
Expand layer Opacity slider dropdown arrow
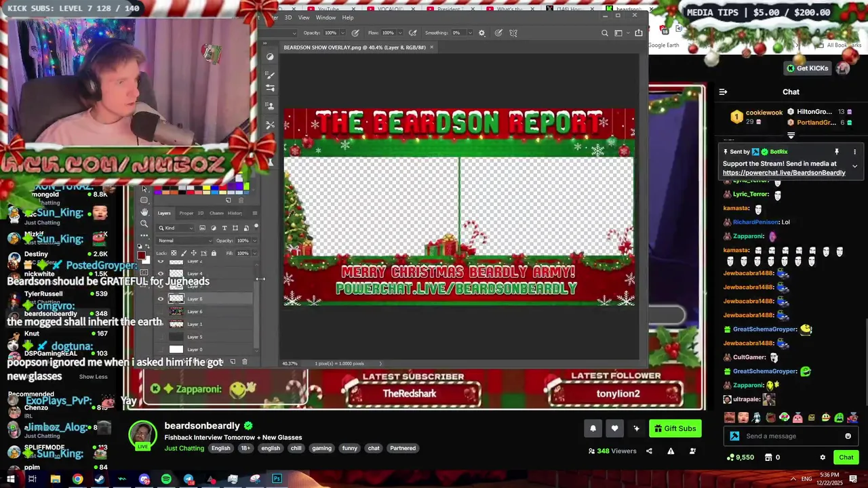coord(255,241)
